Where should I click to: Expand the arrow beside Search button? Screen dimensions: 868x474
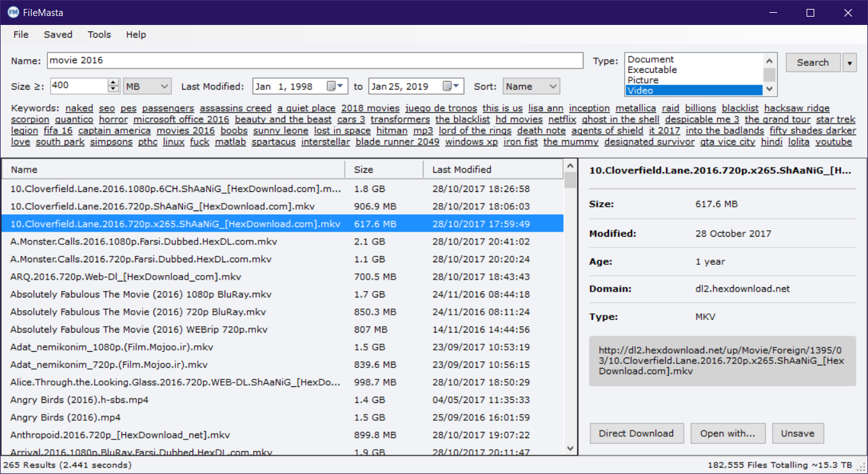click(x=850, y=63)
